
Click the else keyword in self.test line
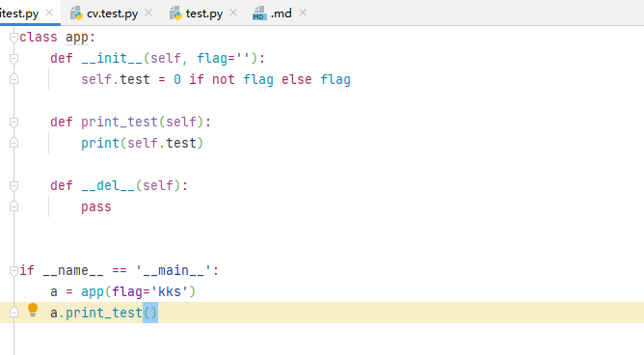click(297, 79)
